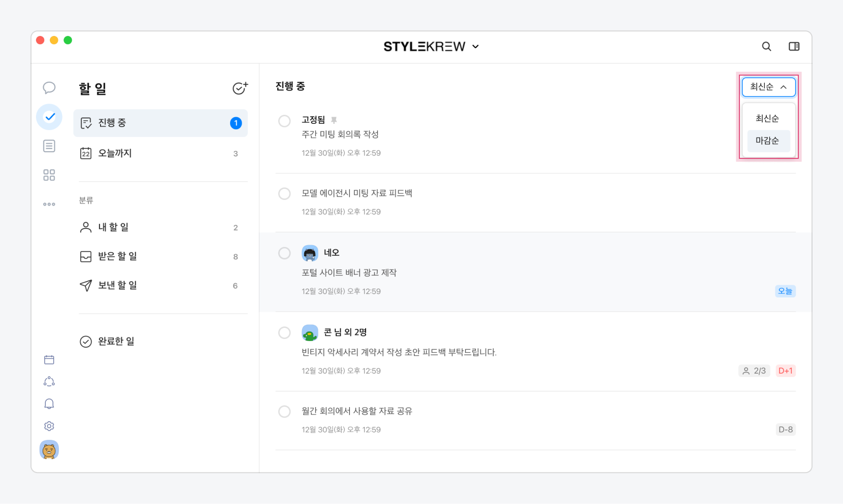Click the profile avatar at sidebar bottom

49,450
